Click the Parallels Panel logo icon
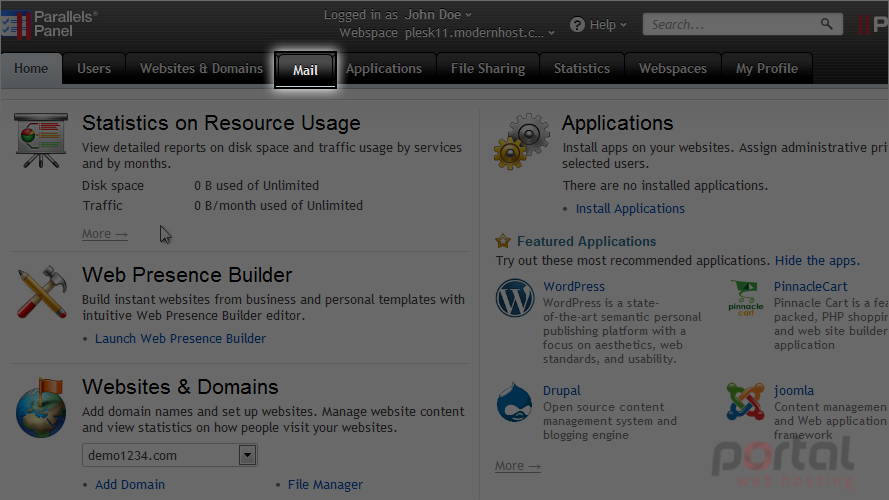Viewport: 889px width, 500px height. click(x=15, y=25)
